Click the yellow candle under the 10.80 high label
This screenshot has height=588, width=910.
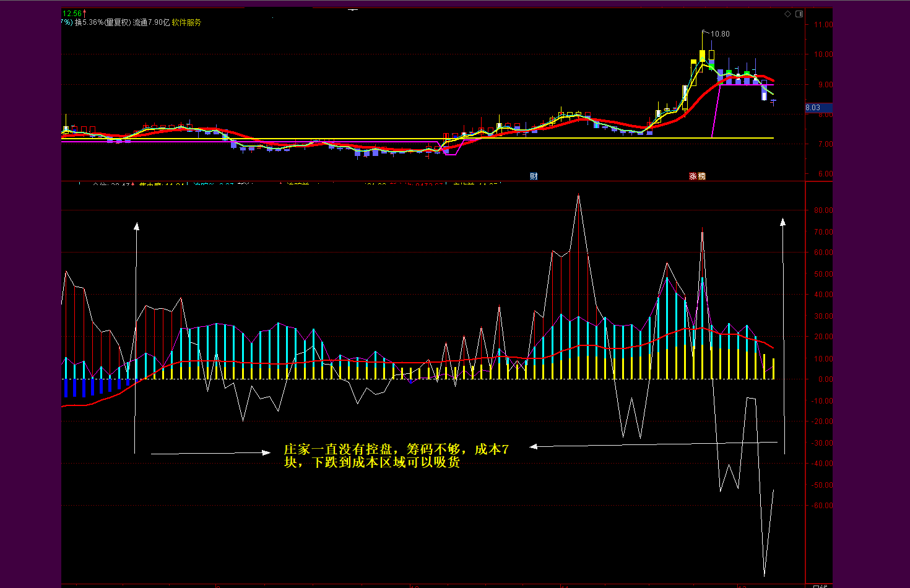pyautogui.click(x=702, y=56)
